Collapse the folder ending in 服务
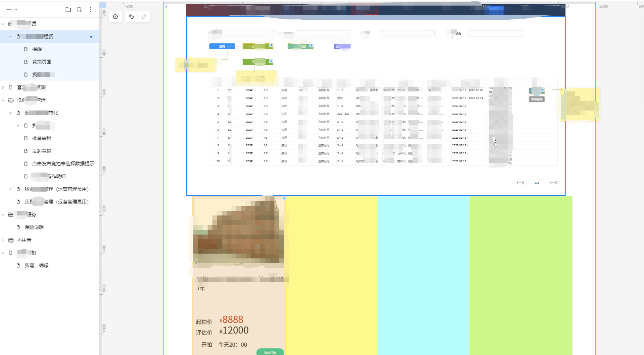 3,215
